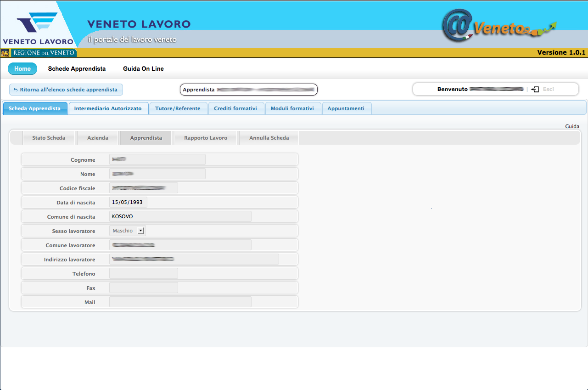Click the @Veneto portal logo
The height and width of the screenshot is (390, 588).
[x=498, y=26]
